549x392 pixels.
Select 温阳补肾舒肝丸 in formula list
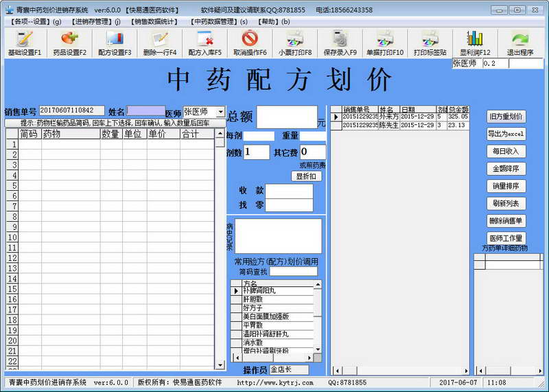278,334
